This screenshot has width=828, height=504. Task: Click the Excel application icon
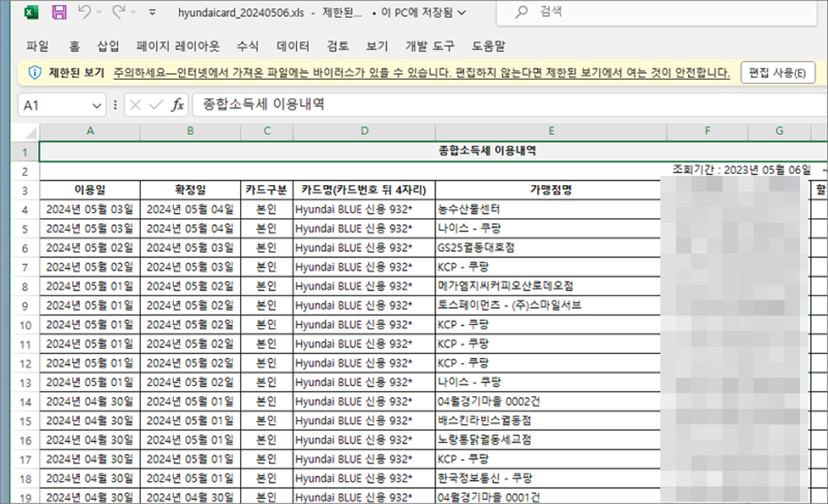point(31,12)
